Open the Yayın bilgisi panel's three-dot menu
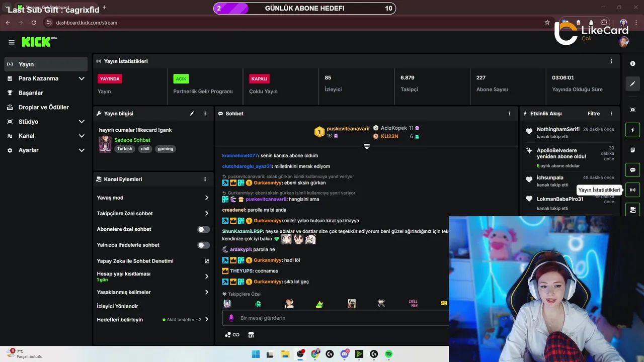The height and width of the screenshot is (362, 644). (205, 114)
